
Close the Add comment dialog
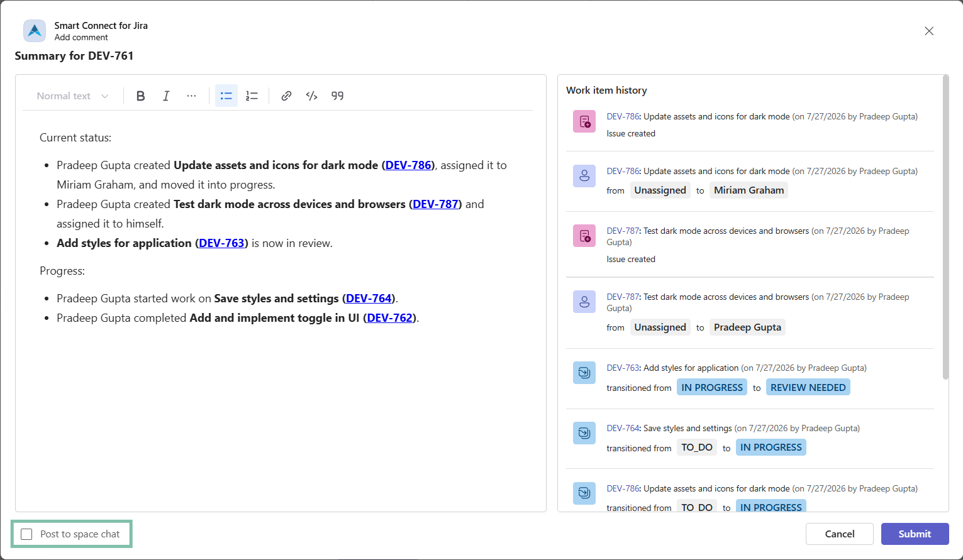[x=929, y=31]
